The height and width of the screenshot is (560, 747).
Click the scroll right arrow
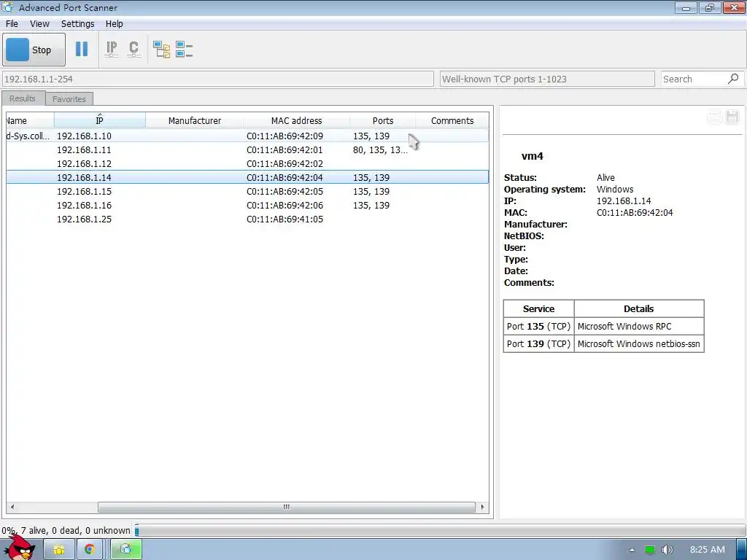tap(483, 507)
